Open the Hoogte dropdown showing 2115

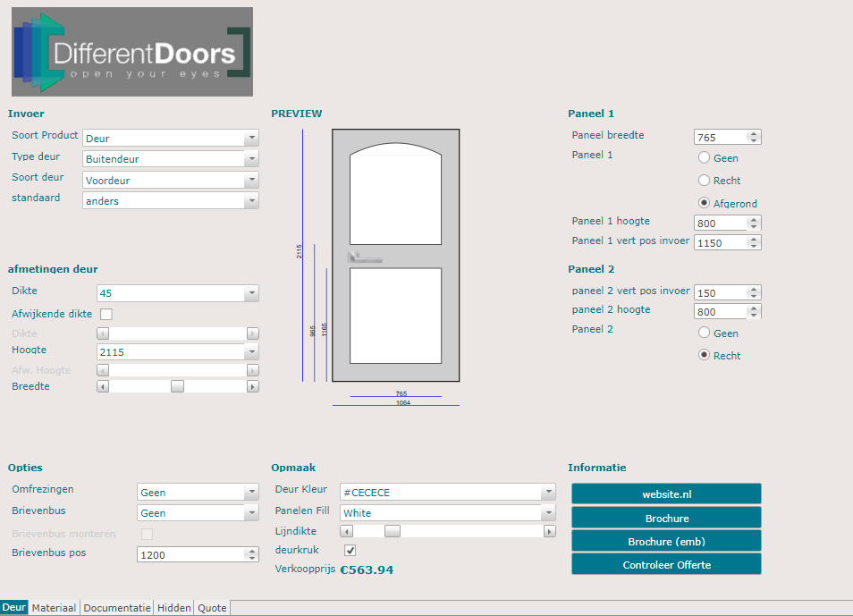tap(177, 352)
